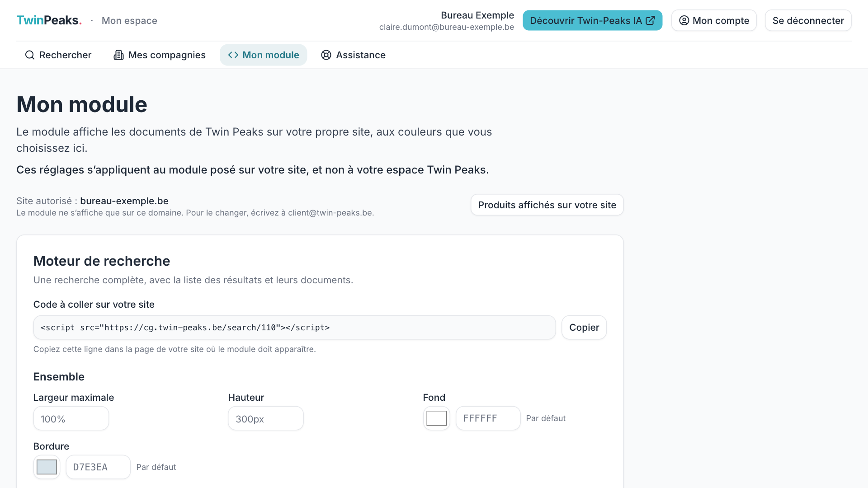Focus the Hauteur input field

click(266, 418)
